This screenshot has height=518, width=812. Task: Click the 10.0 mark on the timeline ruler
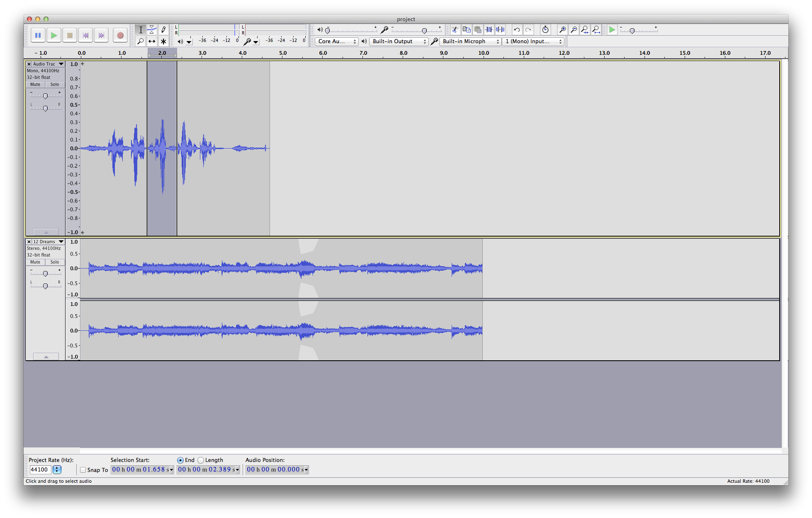click(484, 53)
